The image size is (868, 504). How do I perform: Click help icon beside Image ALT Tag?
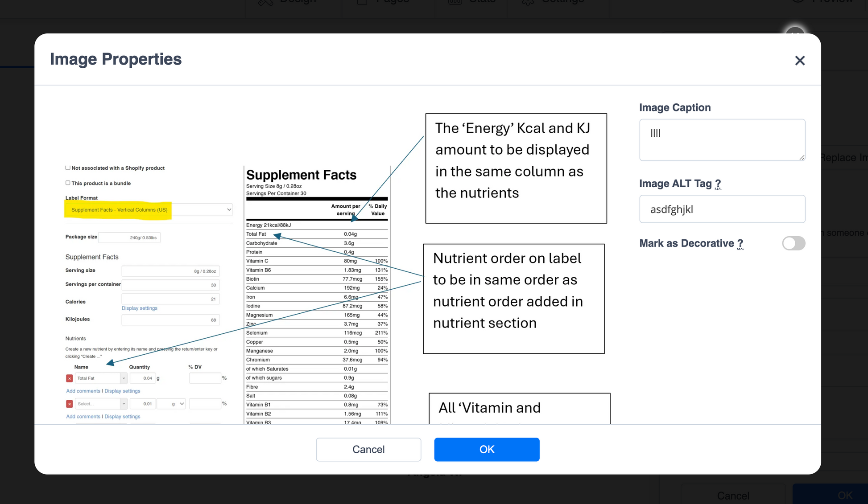[718, 184]
